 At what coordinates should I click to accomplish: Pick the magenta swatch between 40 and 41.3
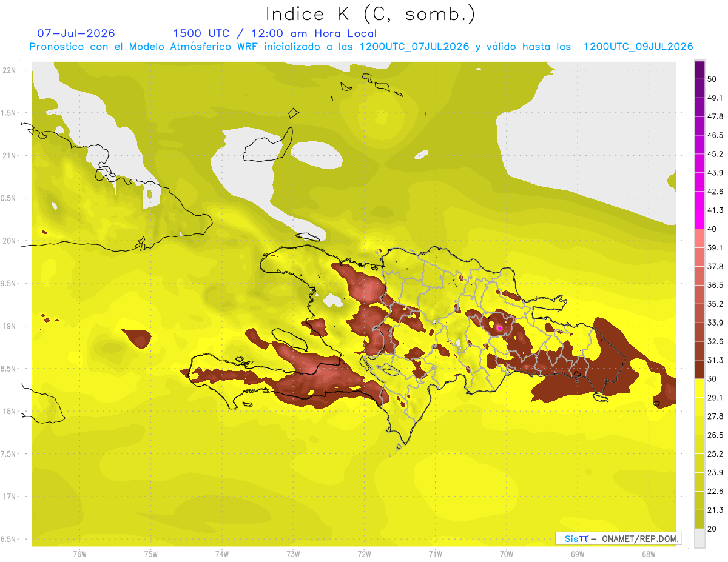point(699,219)
